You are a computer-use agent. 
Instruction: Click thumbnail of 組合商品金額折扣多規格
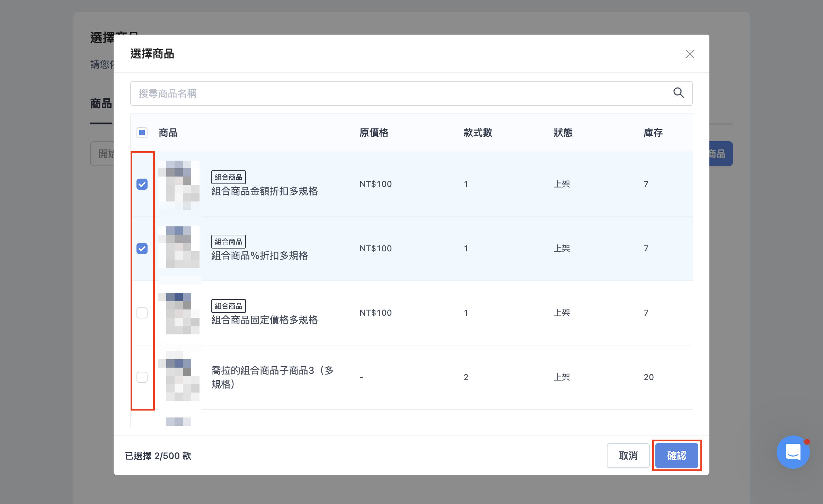click(179, 184)
